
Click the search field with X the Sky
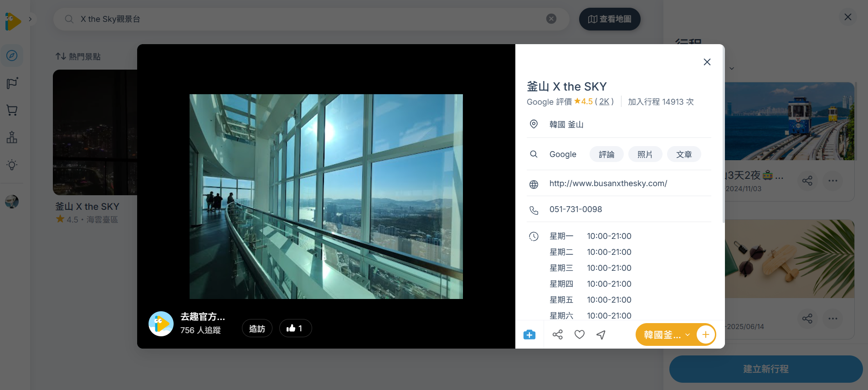tap(311, 19)
